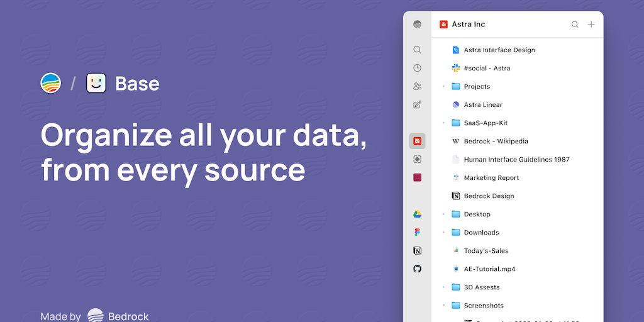This screenshot has height=322, width=644.
Task: Click the blank document icon beside Human Interface Guidelines
Action: (455, 159)
